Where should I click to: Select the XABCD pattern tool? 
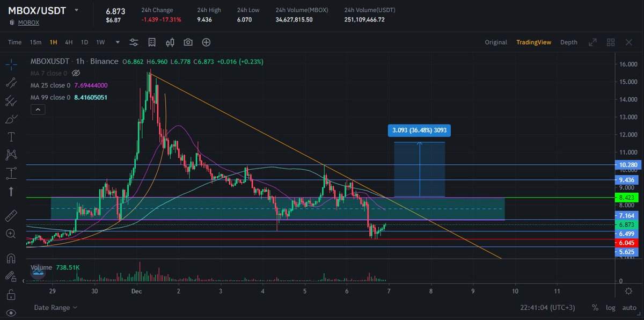tap(11, 155)
